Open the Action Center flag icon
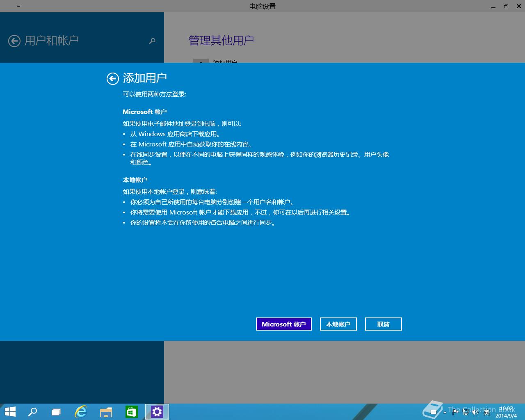 coord(456,412)
